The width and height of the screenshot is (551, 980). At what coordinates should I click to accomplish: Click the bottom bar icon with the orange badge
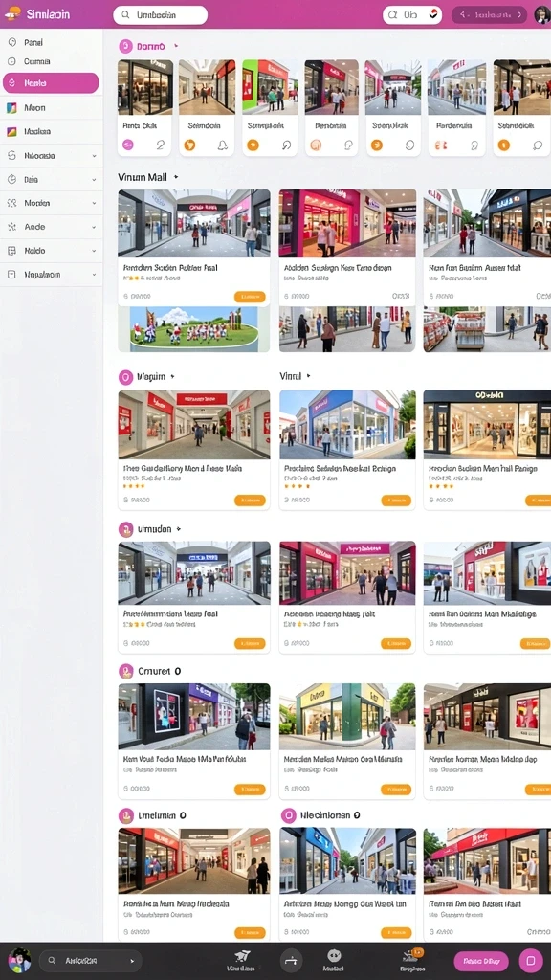pos(413,956)
